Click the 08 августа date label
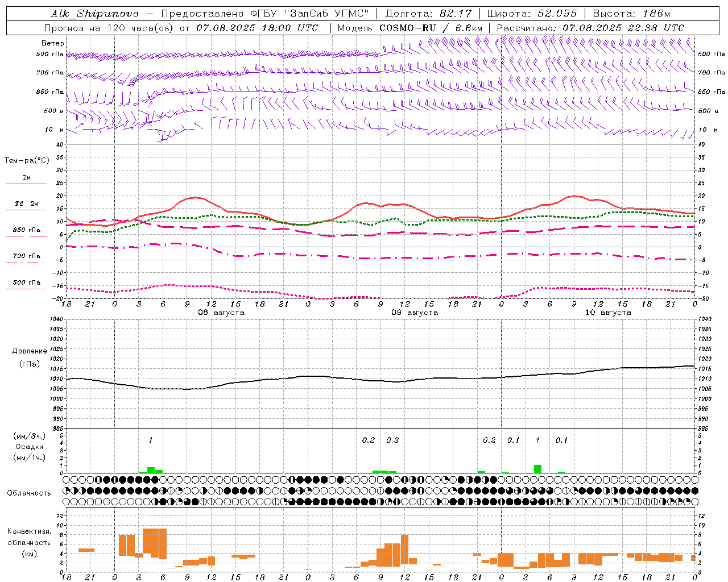728x582 pixels. (221, 313)
